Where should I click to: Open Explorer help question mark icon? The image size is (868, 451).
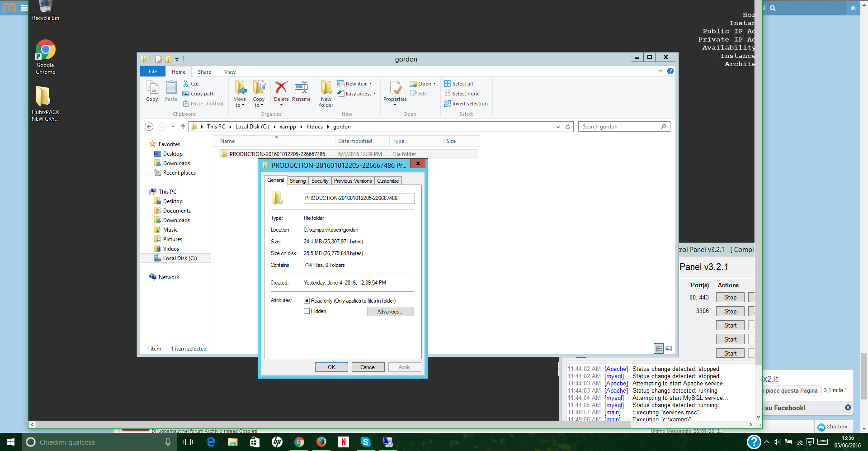[670, 71]
